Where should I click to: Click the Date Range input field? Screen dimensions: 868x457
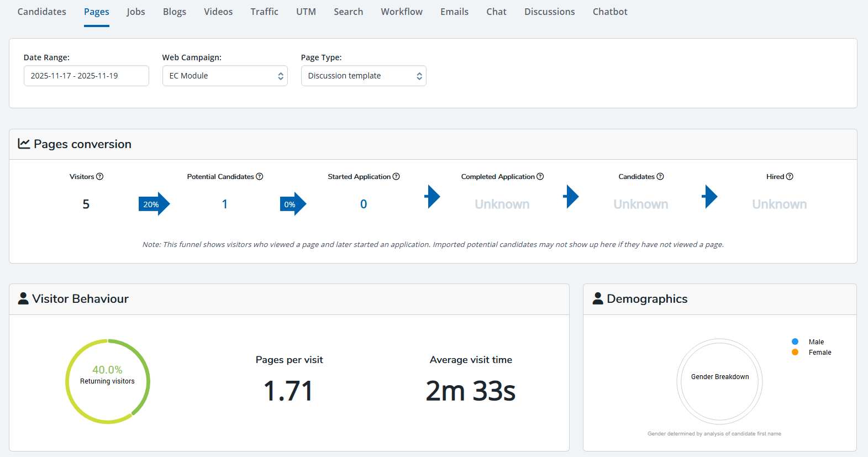86,76
